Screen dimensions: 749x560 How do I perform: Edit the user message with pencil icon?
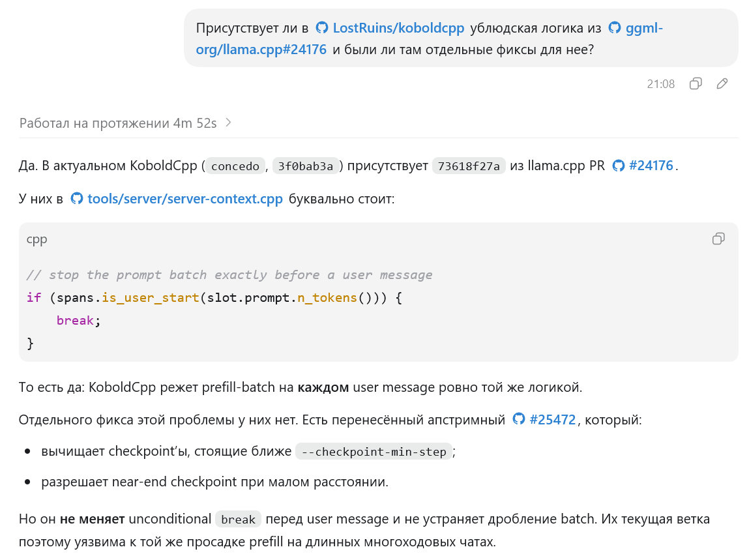[722, 83]
